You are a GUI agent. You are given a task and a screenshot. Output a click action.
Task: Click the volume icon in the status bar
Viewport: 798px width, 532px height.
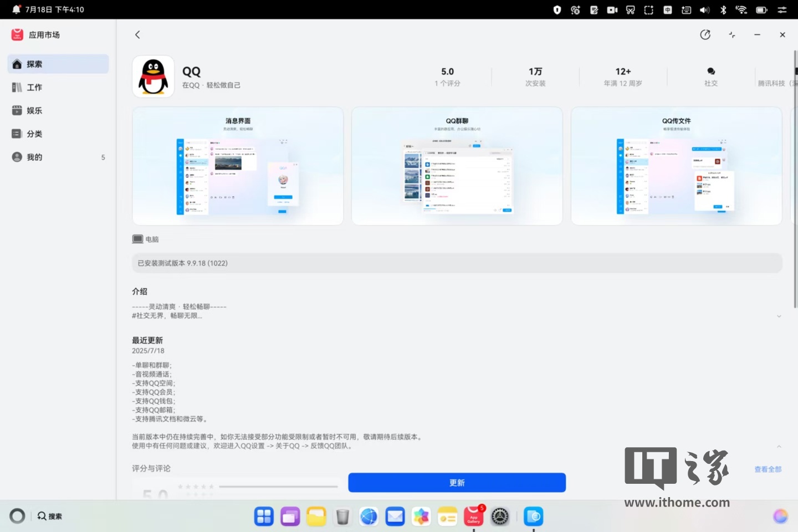[704, 9]
